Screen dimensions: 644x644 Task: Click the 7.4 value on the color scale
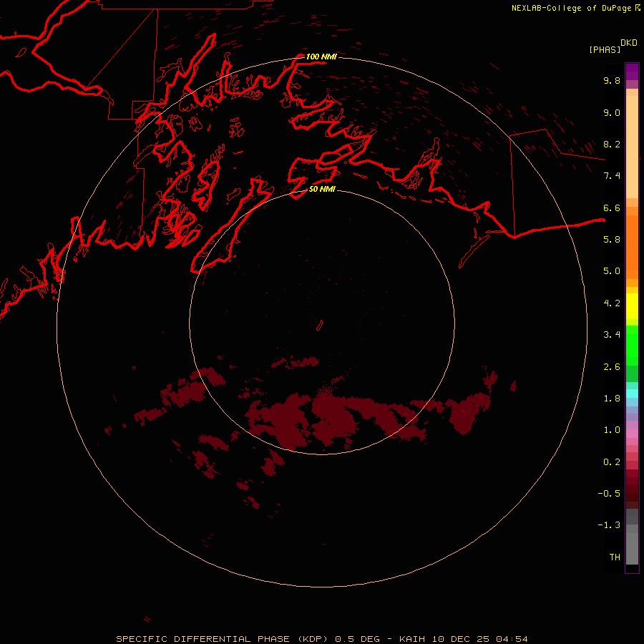tap(612, 176)
